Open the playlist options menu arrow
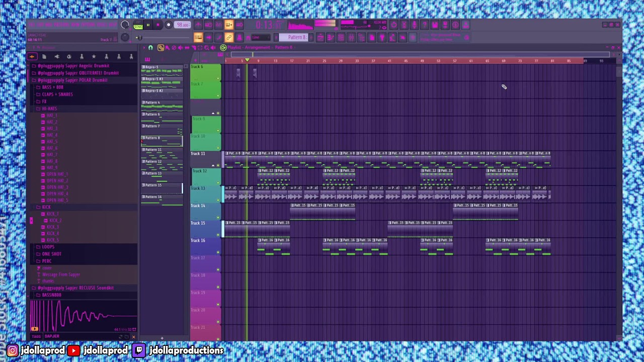Screen dimensions: 644x362 144,48
